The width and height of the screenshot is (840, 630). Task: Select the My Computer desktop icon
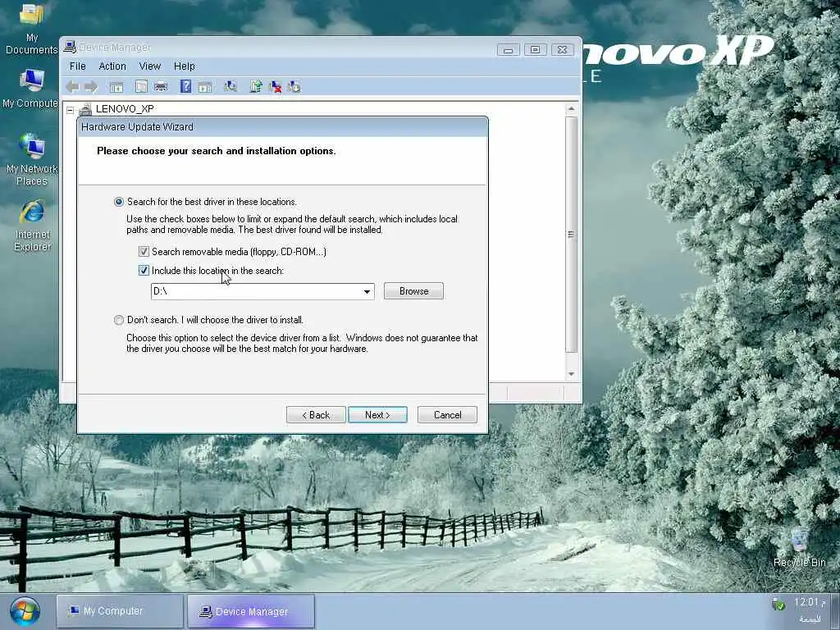(30, 89)
